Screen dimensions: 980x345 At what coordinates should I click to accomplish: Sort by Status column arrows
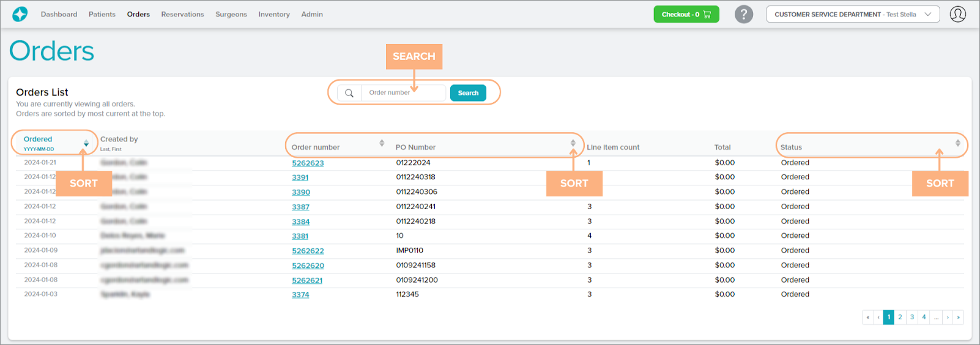point(957,143)
